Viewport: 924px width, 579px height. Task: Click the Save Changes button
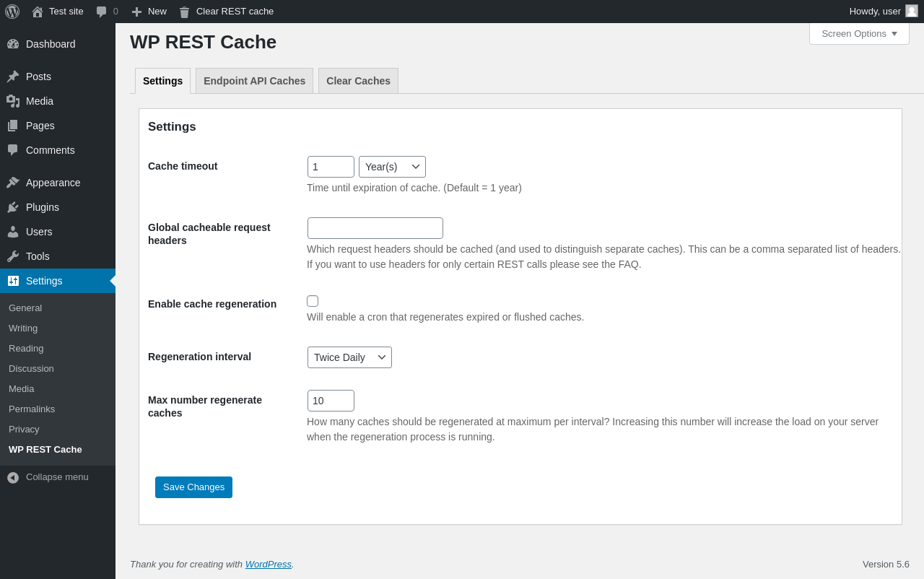coord(193,487)
